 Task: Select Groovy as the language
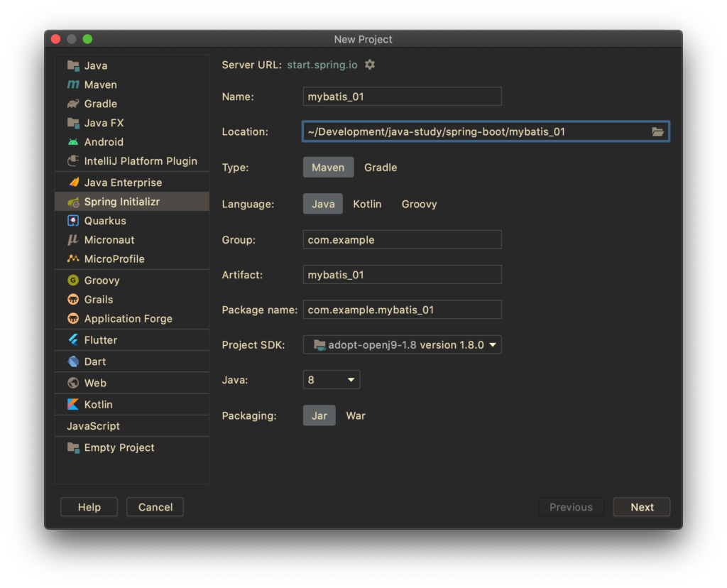tap(419, 204)
